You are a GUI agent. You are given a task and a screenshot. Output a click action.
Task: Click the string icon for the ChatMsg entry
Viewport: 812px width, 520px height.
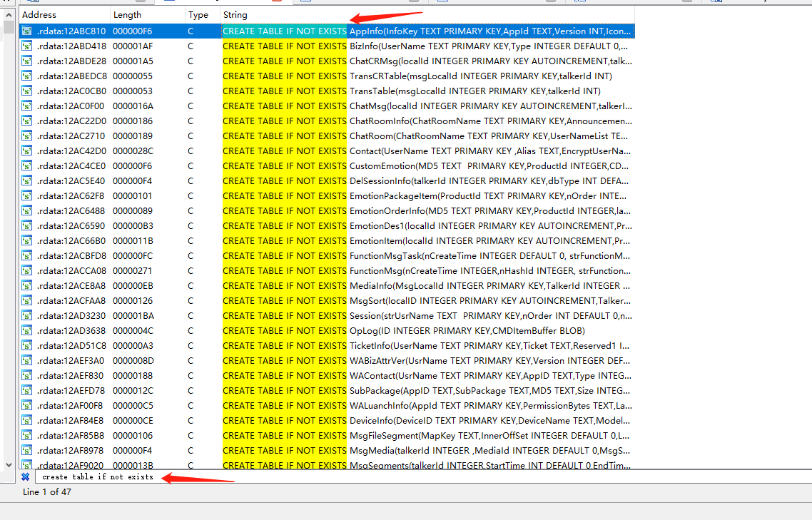click(x=25, y=106)
